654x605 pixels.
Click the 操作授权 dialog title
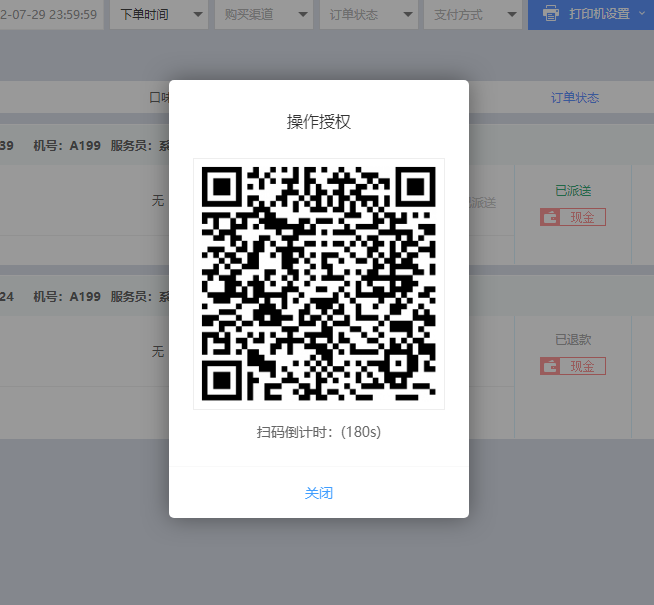(x=318, y=122)
